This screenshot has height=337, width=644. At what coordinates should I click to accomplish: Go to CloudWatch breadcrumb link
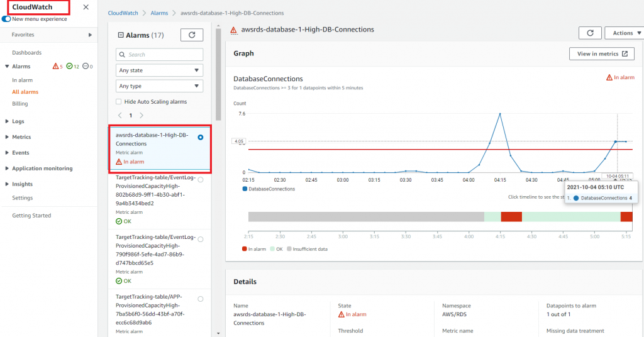pos(123,13)
